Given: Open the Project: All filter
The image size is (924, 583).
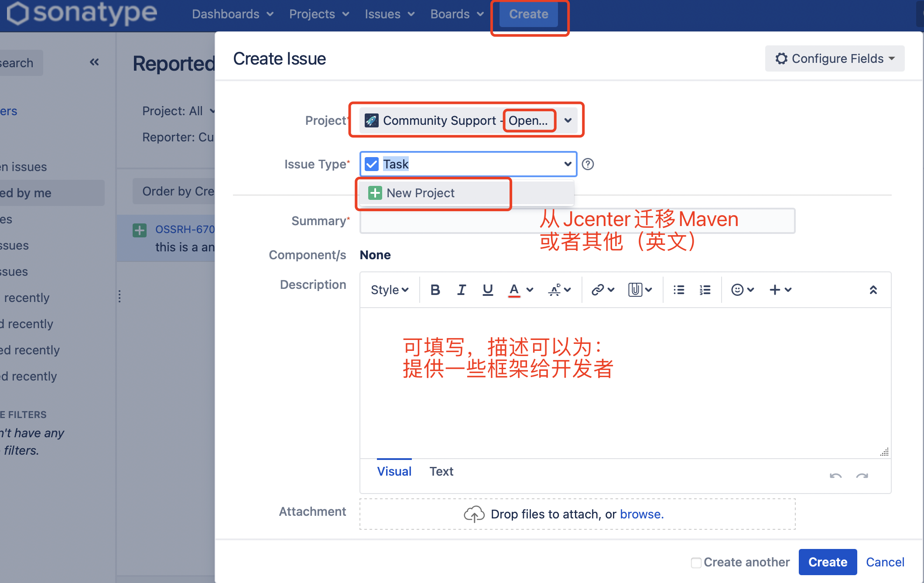Looking at the screenshot, I should [178, 111].
